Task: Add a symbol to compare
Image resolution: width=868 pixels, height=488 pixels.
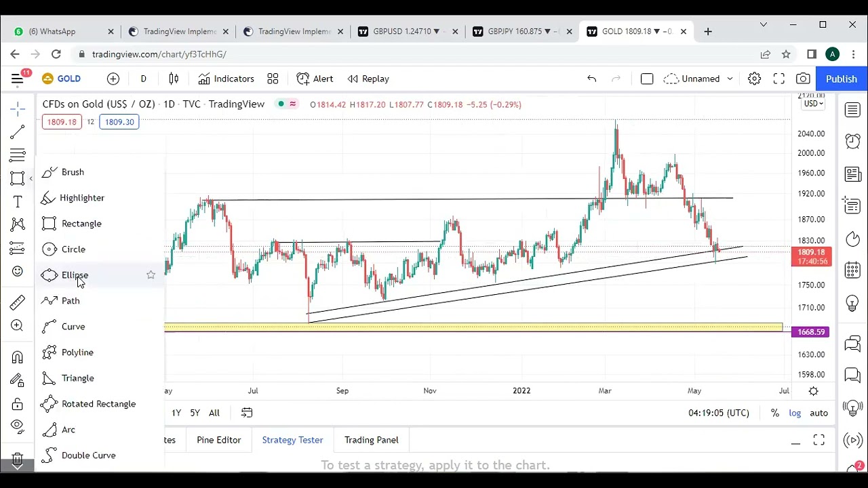Action: pos(113,79)
